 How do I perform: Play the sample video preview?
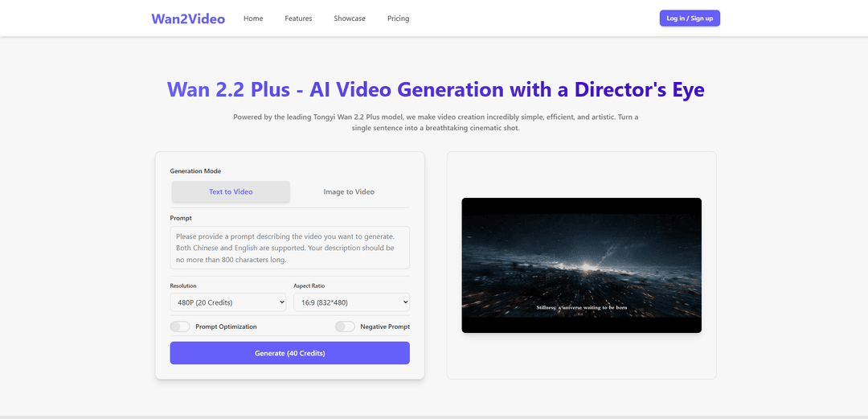pos(581,265)
